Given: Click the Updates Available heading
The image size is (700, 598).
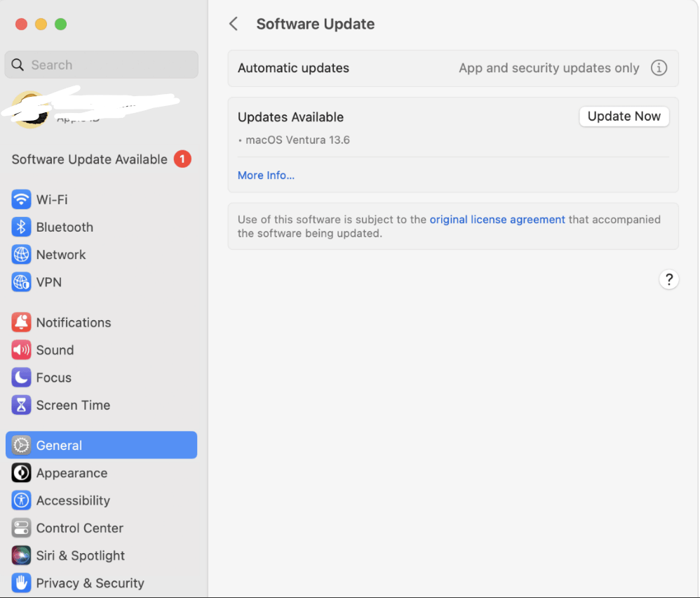Looking at the screenshot, I should [x=290, y=117].
